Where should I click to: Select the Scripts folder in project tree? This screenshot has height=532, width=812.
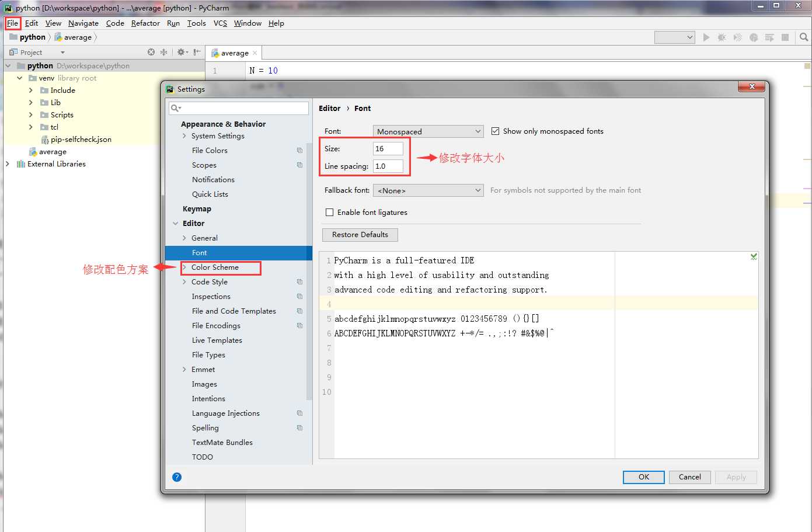point(62,115)
